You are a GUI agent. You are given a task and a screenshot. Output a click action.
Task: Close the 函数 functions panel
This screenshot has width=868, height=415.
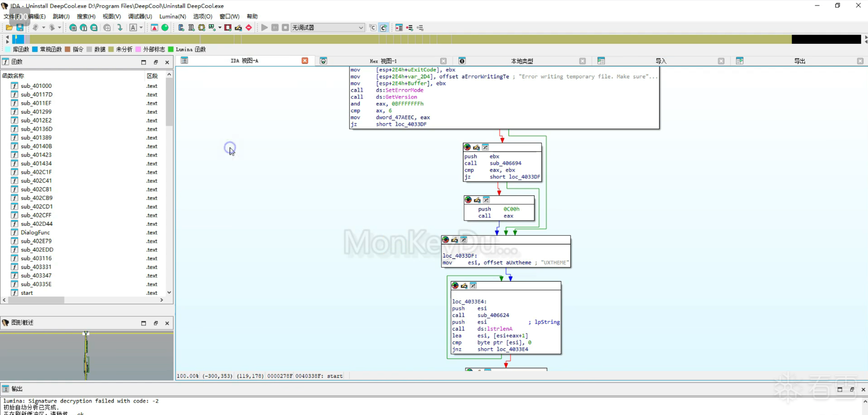167,62
